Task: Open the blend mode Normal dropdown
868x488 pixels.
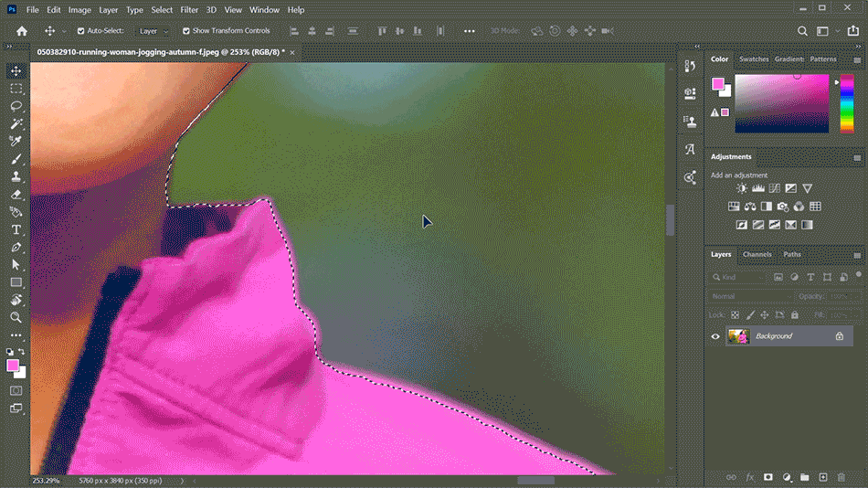Action: pos(750,296)
